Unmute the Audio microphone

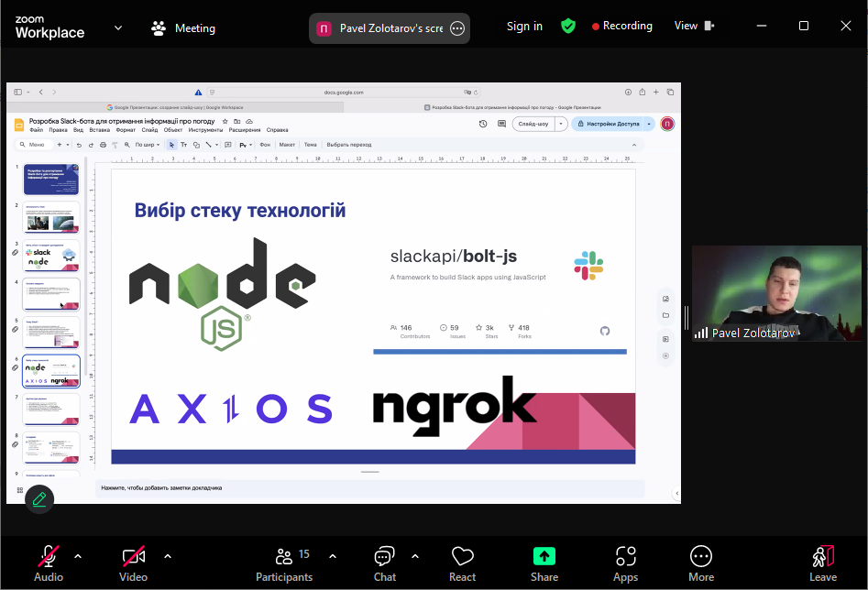[49, 563]
